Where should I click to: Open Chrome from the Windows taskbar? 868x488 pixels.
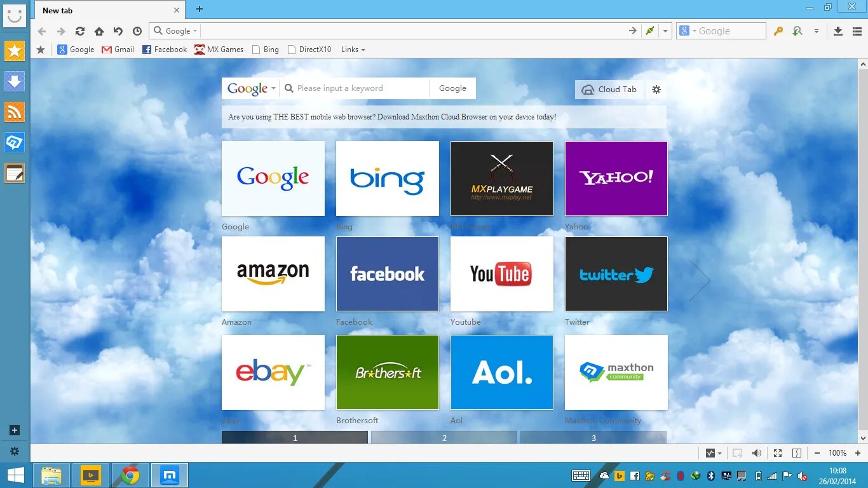130,475
